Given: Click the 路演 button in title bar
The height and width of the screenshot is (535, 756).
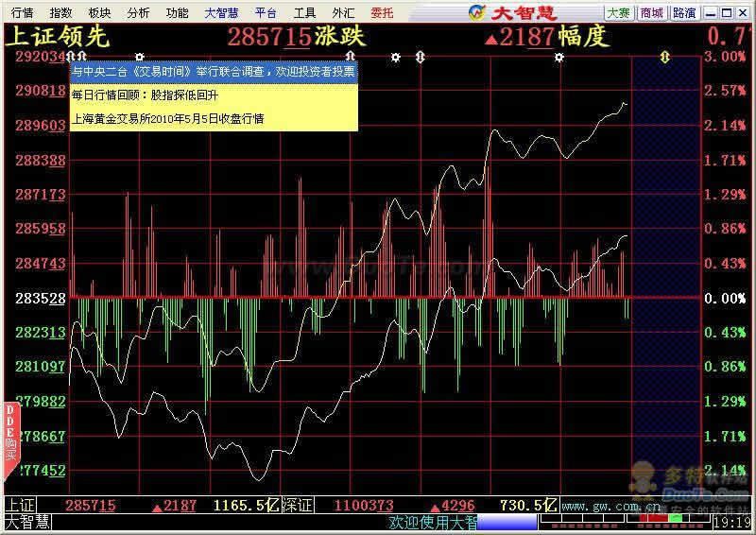Looking at the screenshot, I should 684,12.
